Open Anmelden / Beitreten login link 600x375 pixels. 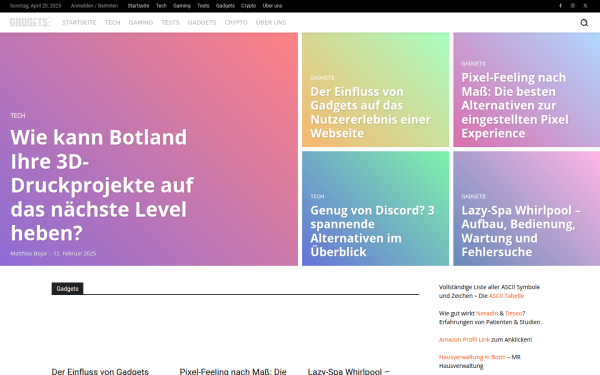(x=94, y=6)
